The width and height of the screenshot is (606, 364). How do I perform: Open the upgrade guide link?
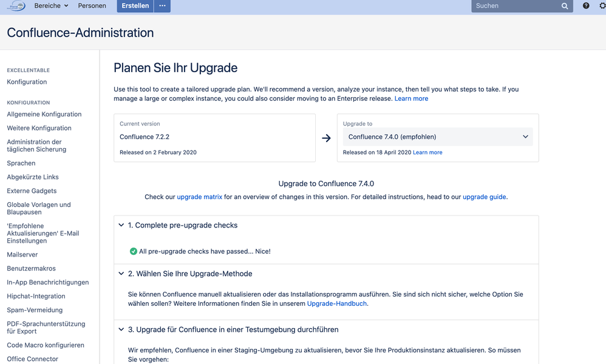[x=485, y=197]
